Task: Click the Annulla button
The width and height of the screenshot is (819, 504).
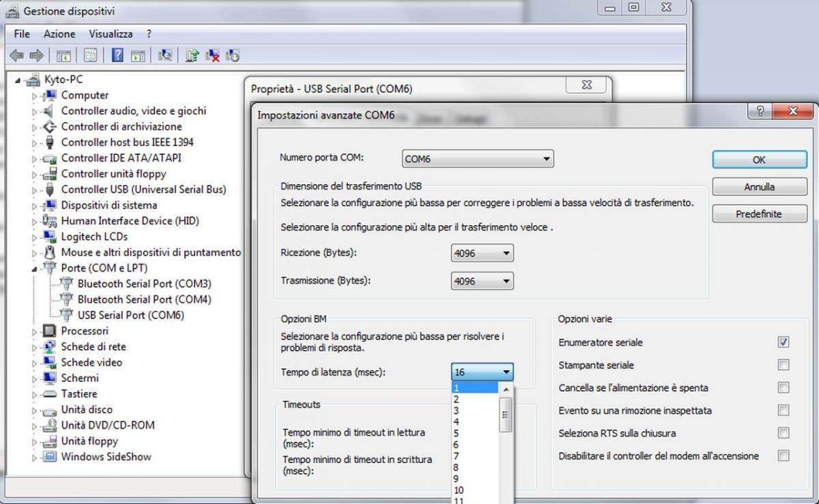Action: point(759,187)
